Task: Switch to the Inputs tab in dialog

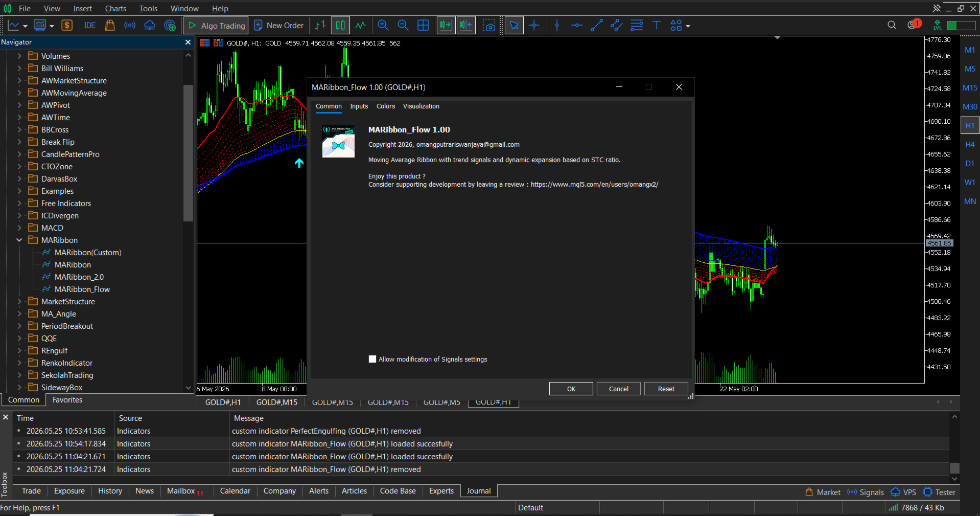Action: click(x=359, y=106)
